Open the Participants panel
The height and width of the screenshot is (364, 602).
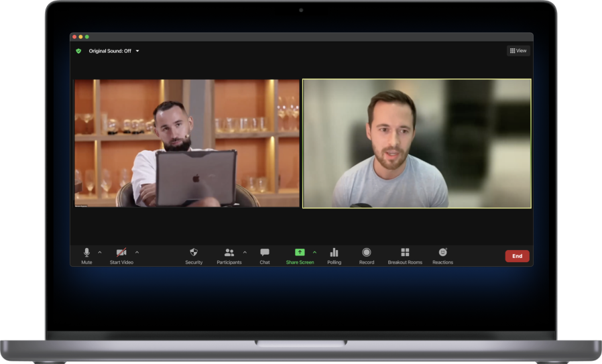(x=229, y=255)
